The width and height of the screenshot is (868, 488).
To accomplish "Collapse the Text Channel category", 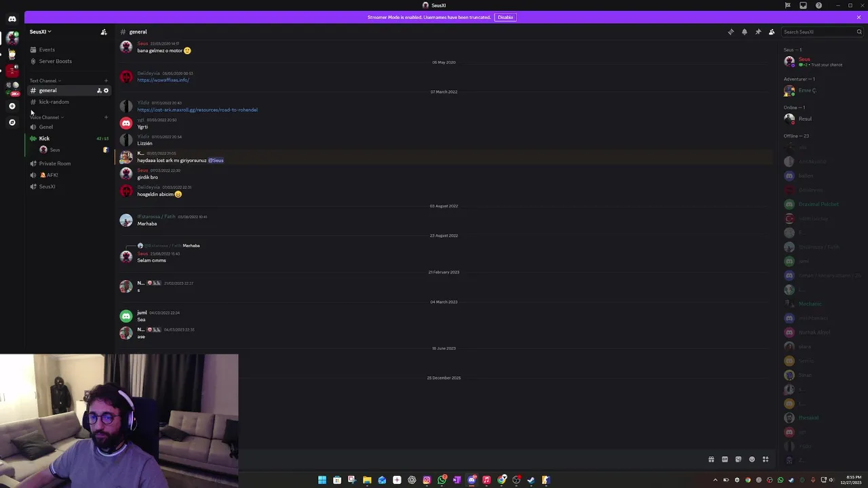I will pos(45,81).
